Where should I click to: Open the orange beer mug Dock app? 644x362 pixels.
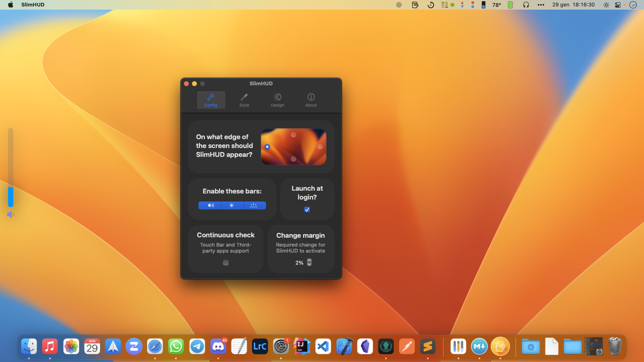click(500, 346)
